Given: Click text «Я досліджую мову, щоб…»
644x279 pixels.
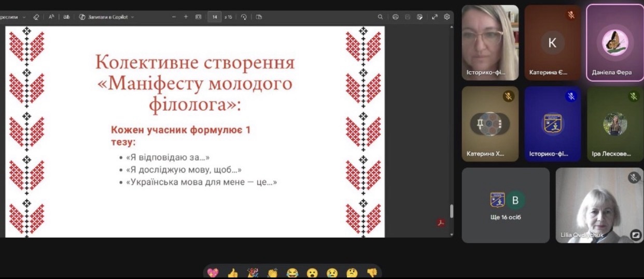Looking at the screenshot, I should (184, 169).
